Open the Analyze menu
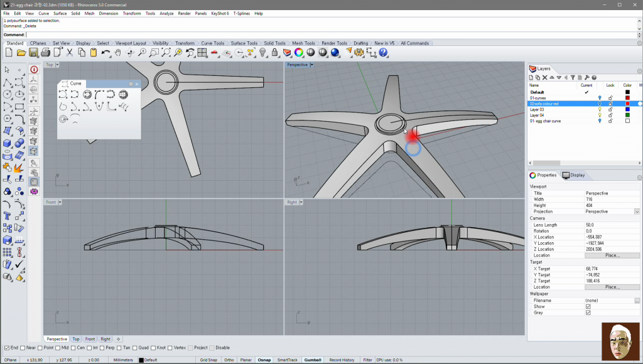 coord(166,14)
